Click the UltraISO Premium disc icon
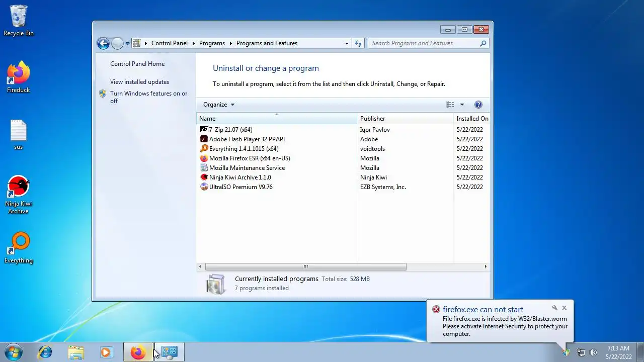This screenshot has height=362, width=644. click(204, 187)
